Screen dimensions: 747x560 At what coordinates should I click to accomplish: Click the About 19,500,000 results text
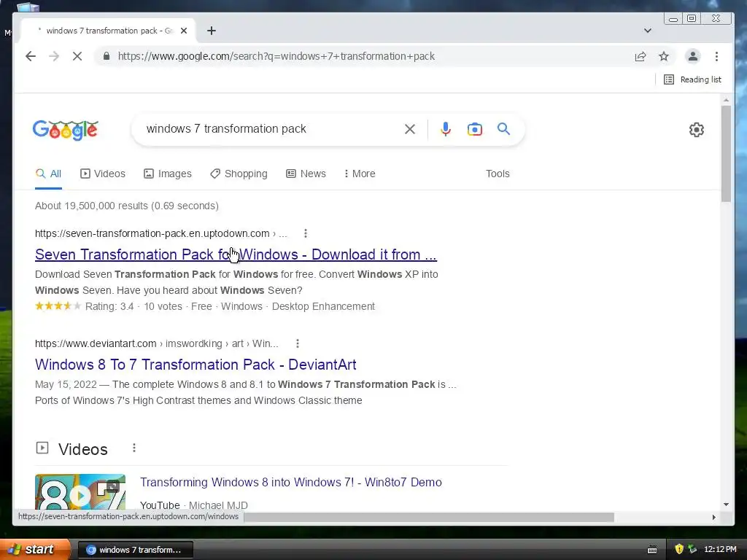(x=127, y=206)
